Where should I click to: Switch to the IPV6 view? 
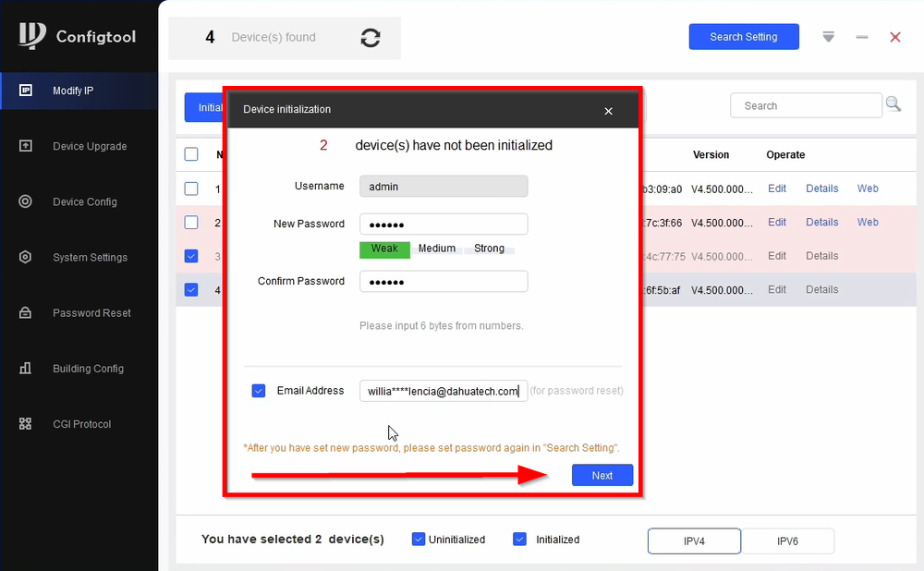coord(788,541)
